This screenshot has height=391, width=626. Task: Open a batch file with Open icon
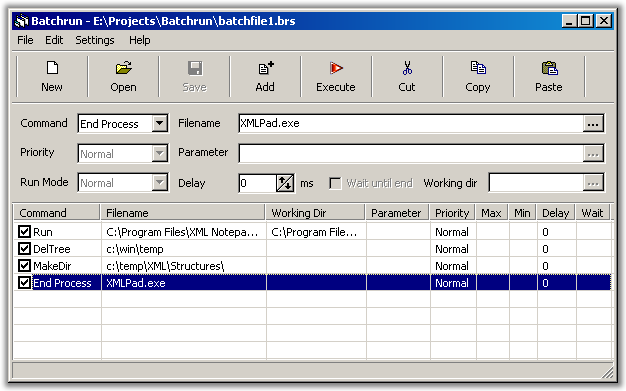(x=123, y=68)
